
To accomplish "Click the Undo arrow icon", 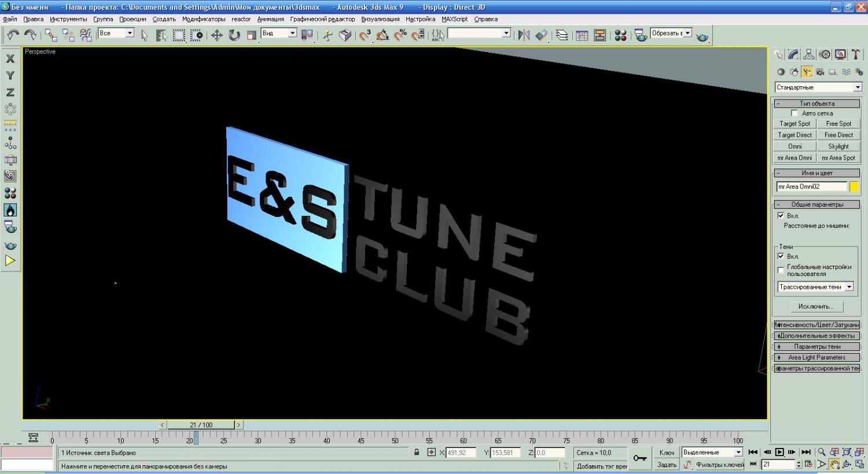I will click(x=13, y=35).
